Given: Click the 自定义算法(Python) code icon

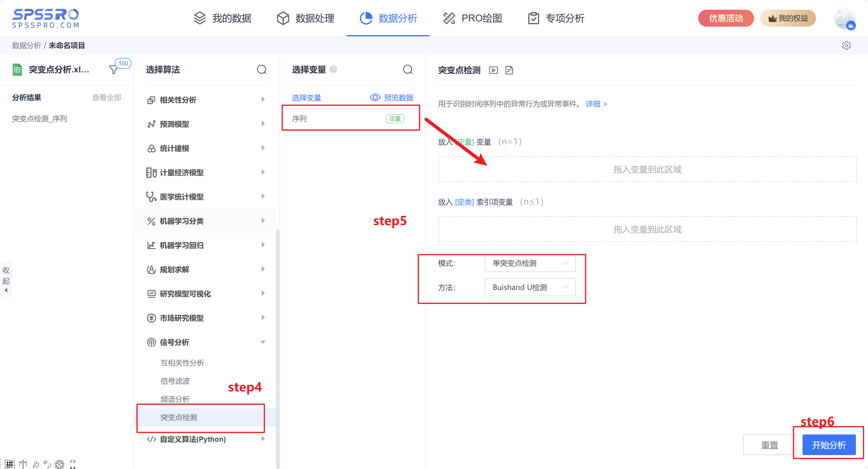Looking at the screenshot, I should click(151, 439).
